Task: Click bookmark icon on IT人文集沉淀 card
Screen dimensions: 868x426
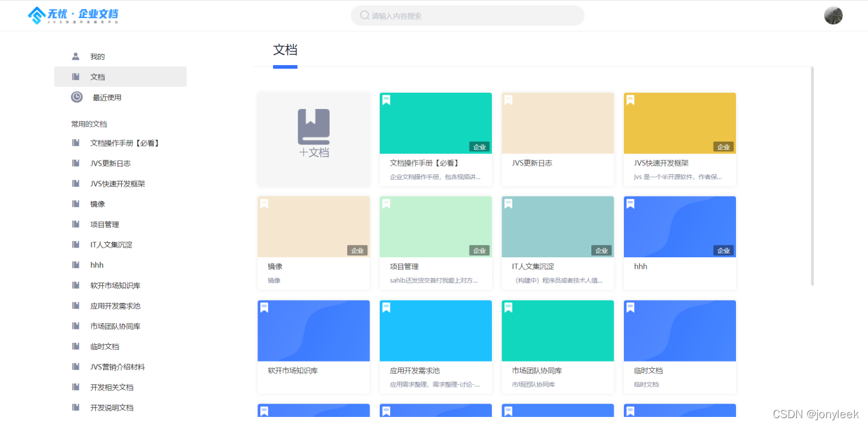Action: [508, 204]
